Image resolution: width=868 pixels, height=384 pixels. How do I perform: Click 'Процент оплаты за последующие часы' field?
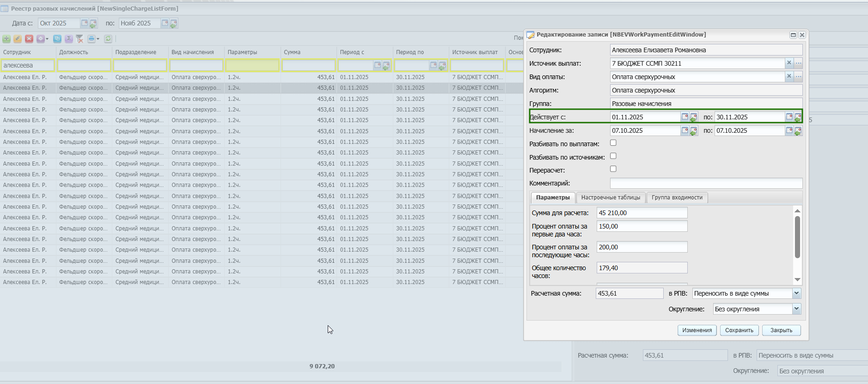tap(642, 247)
